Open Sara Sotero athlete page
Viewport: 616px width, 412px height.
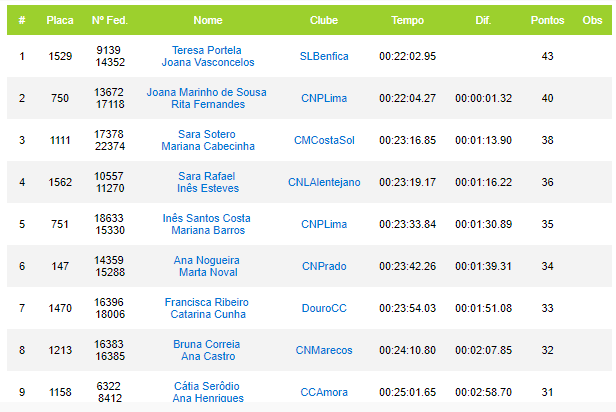[207, 134]
